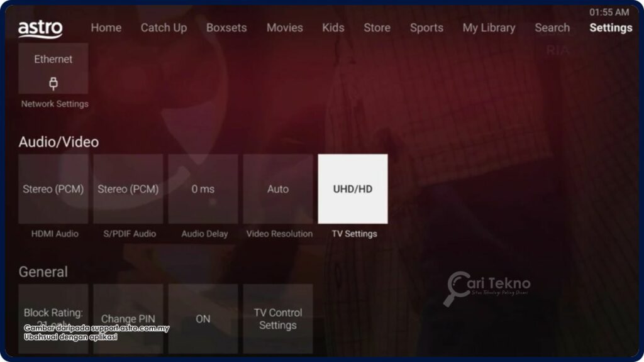Adjust the Audio Delay 0 ms setting
The image size is (644, 362).
click(x=203, y=189)
